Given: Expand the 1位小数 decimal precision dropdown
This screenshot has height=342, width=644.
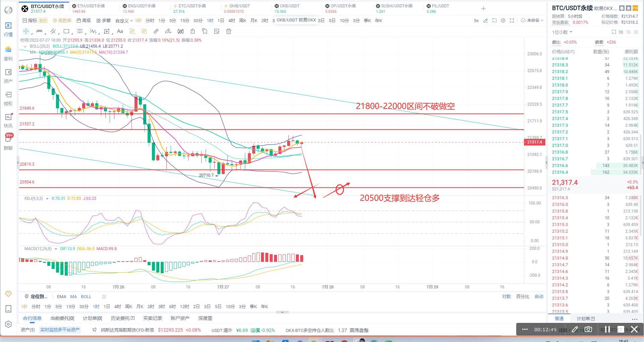Looking at the screenshot, I should click(562, 32).
